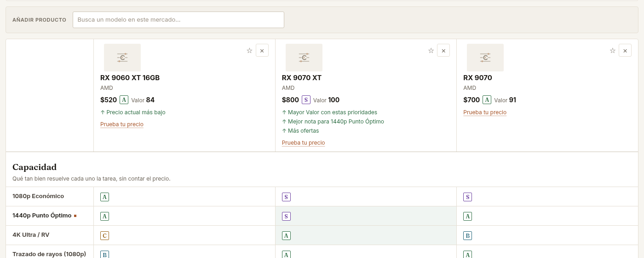This screenshot has height=258, width=644.
Task: Click RX 9070 XT's S grade for 1440p Punto Óptimo
Action: 286,217
